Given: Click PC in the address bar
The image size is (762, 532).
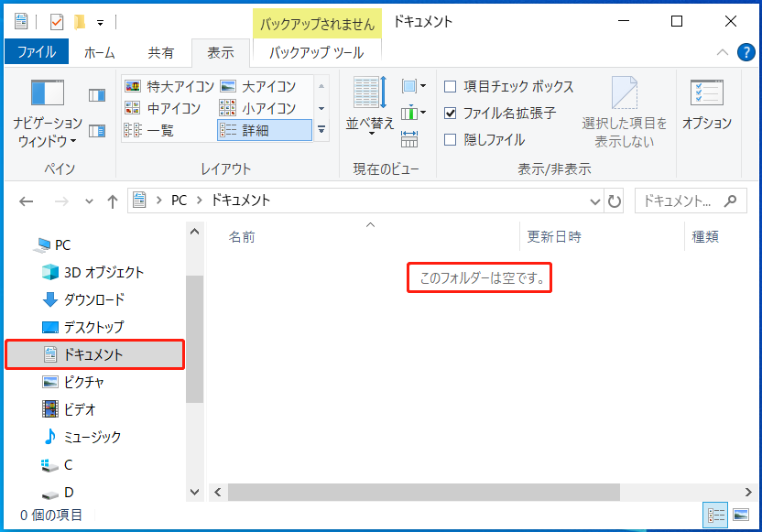Looking at the screenshot, I should coord(179,201).
